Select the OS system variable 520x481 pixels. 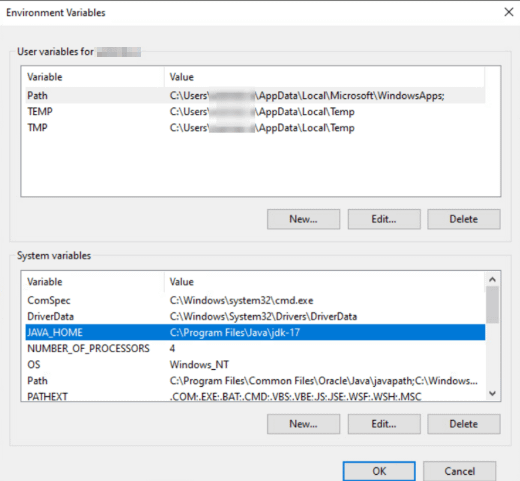[x=255, y=364]
